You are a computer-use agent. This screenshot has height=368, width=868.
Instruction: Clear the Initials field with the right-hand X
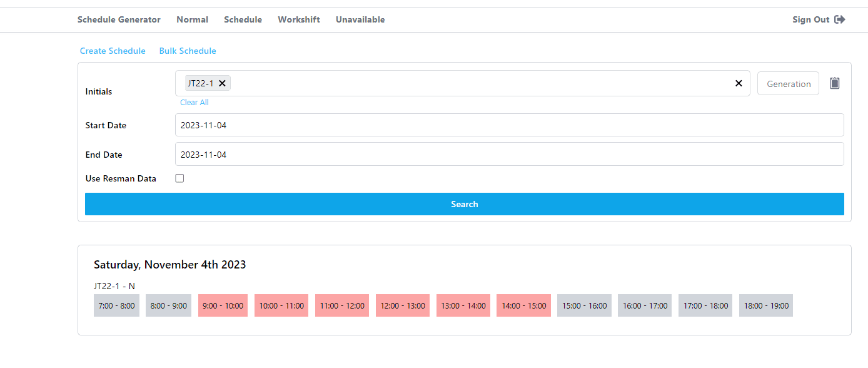click(x=739, y=83)
